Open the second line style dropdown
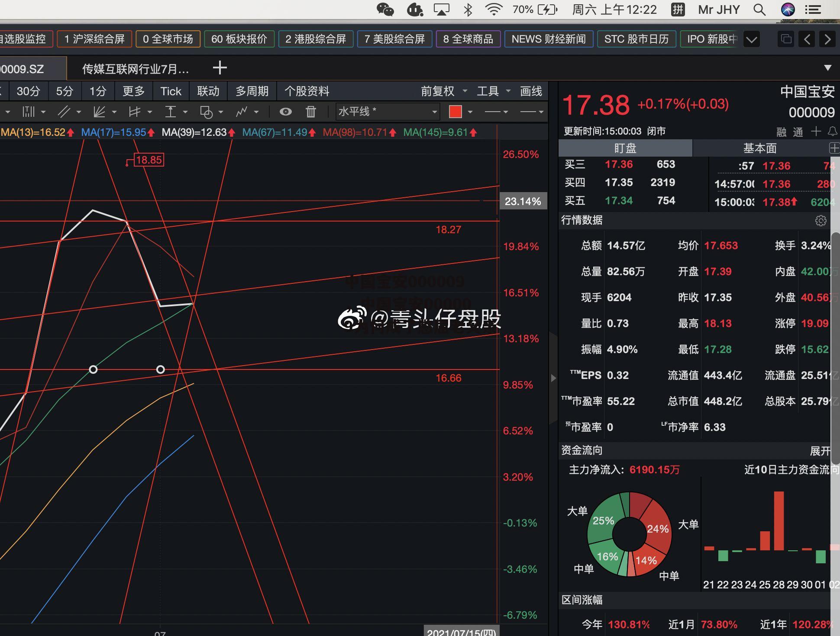 click(532, 112)
